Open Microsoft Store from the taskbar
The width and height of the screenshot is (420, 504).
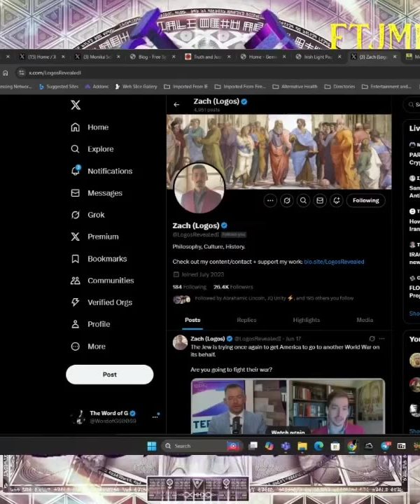coord(335,446)
